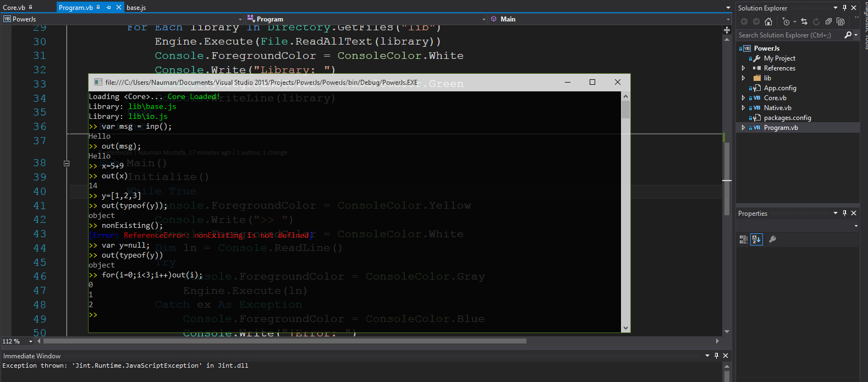
Task: Select the Native.vb file
Action: [x=777, y=108]
